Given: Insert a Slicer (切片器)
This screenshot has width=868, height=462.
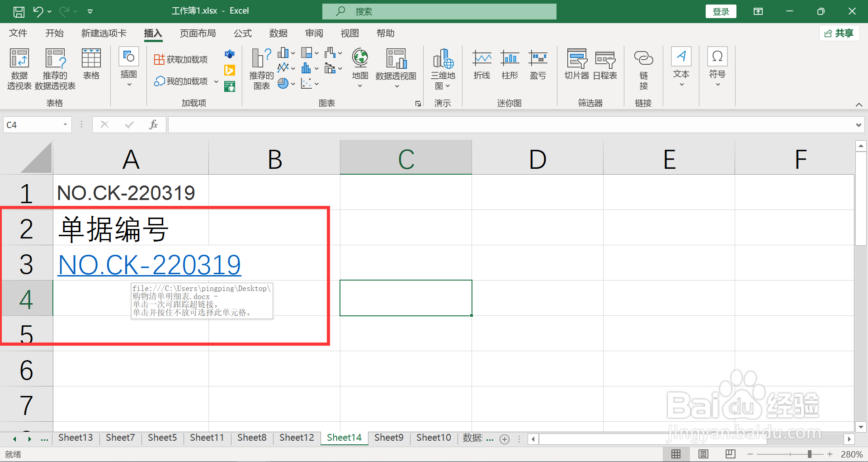Looking at the screenshot, I should (577, 64).
